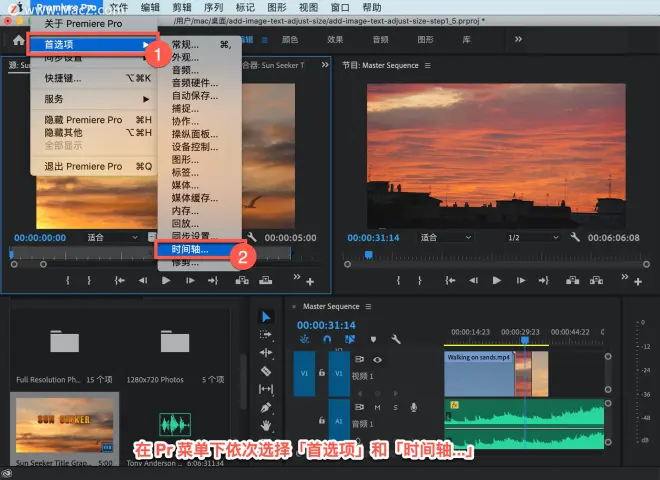
Task: Choose 关于 Premiere Pro menu item
Action: click(83, 24)
